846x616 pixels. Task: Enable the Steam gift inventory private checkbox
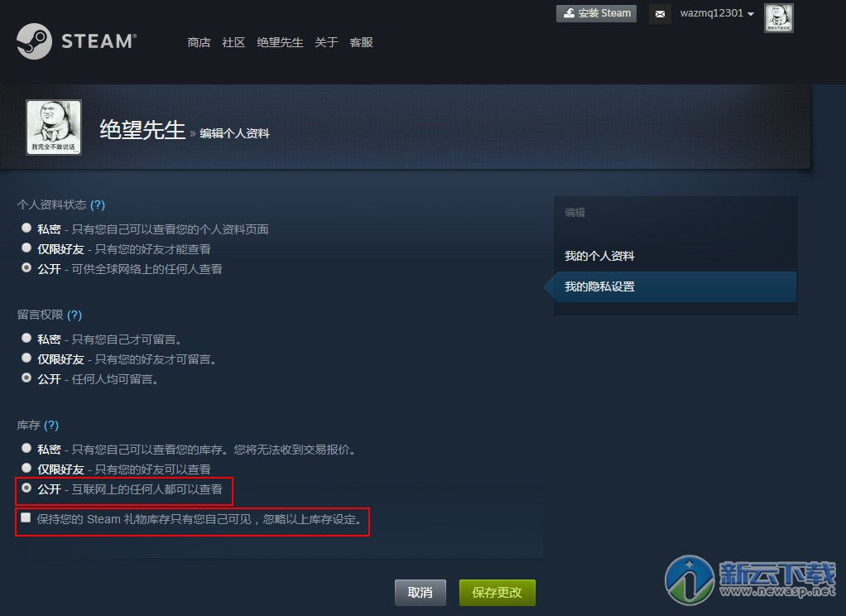pos(26,517)
